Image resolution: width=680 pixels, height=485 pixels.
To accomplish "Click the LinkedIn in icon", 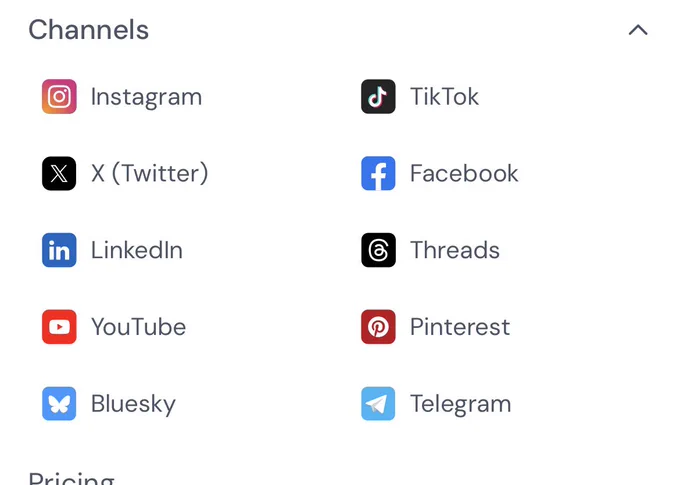I will click(x=59, y=250).
